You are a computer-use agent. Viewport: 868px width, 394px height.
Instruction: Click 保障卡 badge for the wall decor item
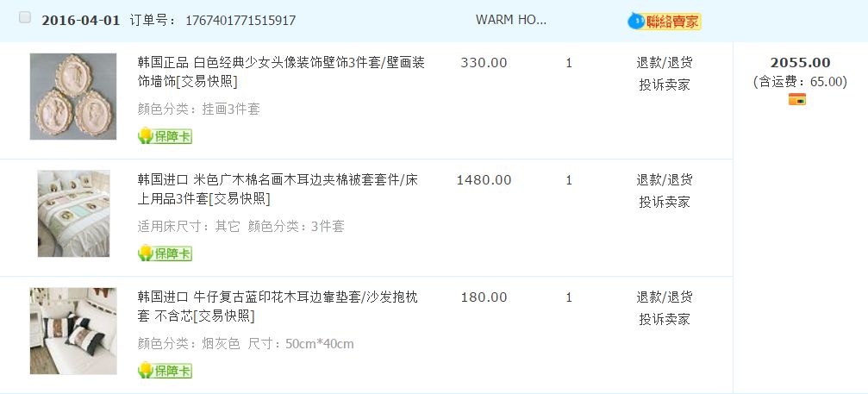pyautogui.click(x=165, y=136)
